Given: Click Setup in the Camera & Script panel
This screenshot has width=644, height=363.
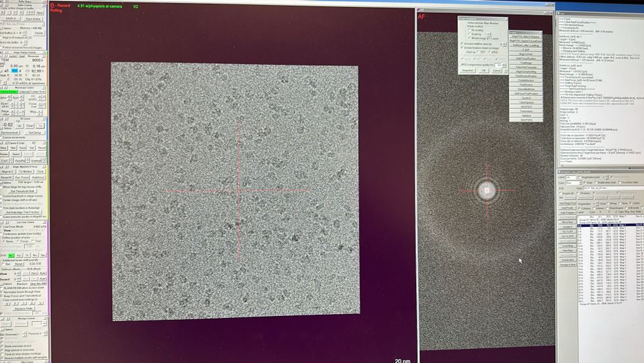Looking at the screenshot, I should tap(3, 148).
